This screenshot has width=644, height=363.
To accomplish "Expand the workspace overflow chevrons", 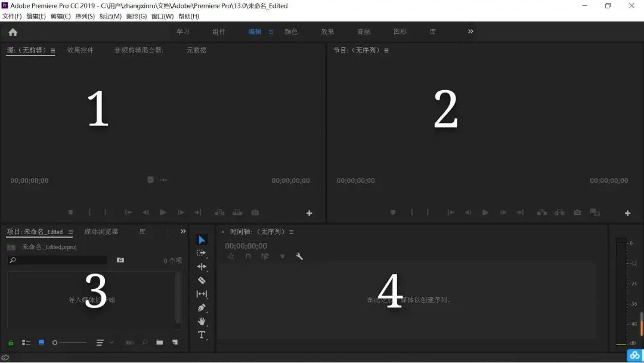I will [470, 32].
